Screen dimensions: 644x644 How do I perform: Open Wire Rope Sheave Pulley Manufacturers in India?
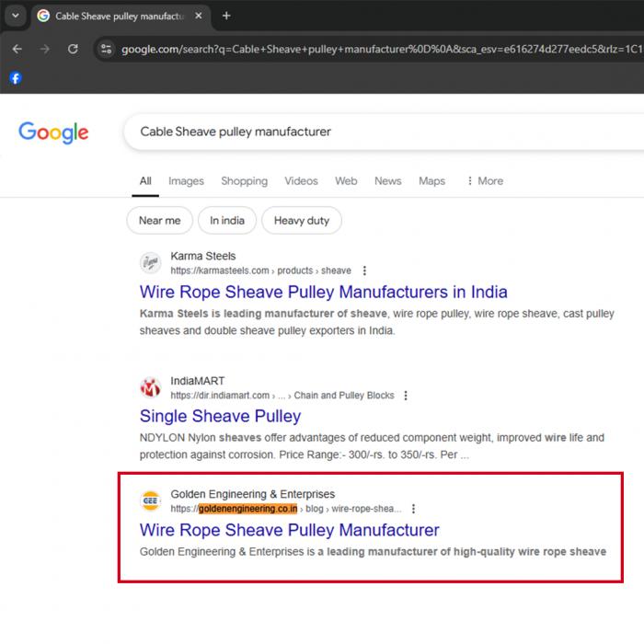pyautogui.click(x=323, y=293)
